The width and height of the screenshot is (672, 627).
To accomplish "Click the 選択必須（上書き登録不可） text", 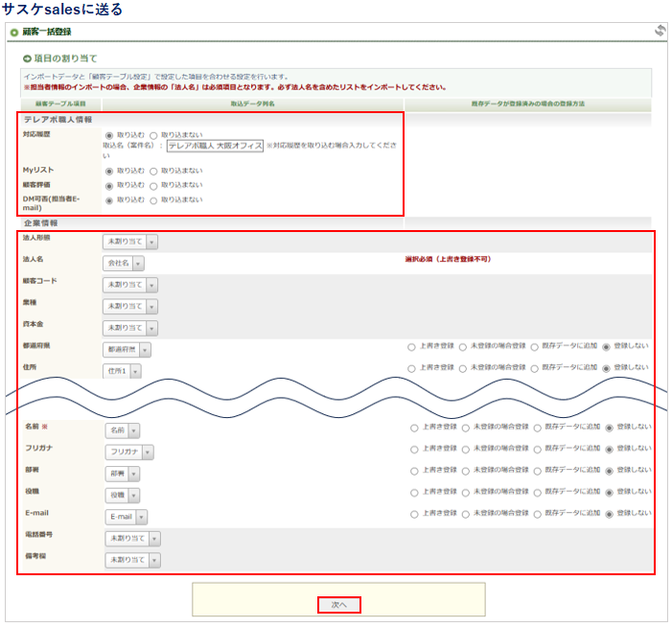I will (448, 259).
